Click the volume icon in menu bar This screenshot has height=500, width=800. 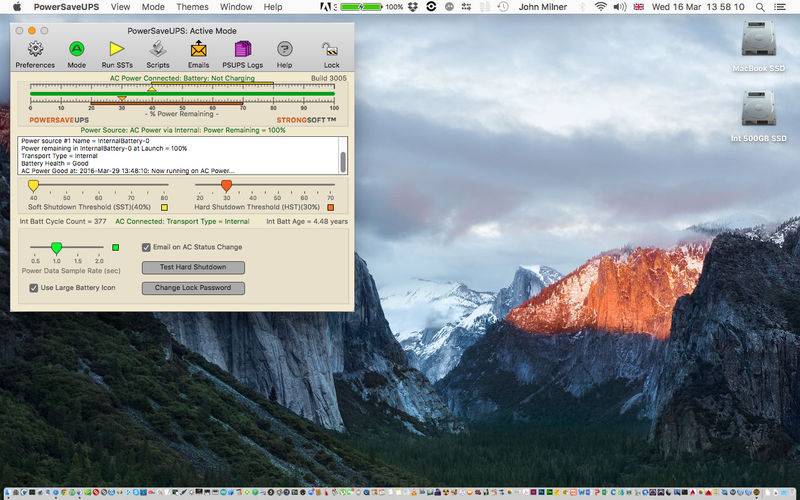619,7
